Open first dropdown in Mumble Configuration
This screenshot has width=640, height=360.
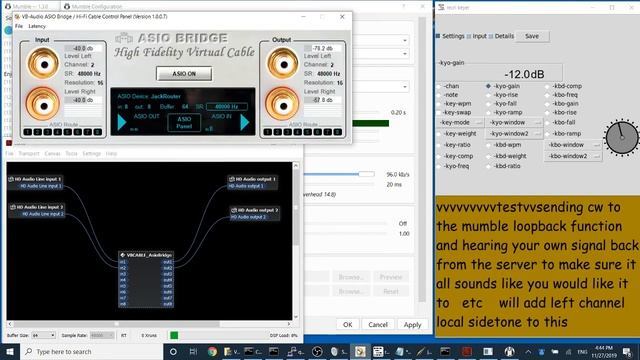click(x=380, y=40)
